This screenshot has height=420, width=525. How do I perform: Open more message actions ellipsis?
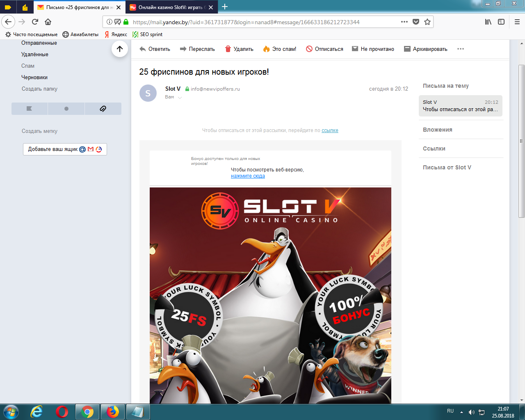461,49
